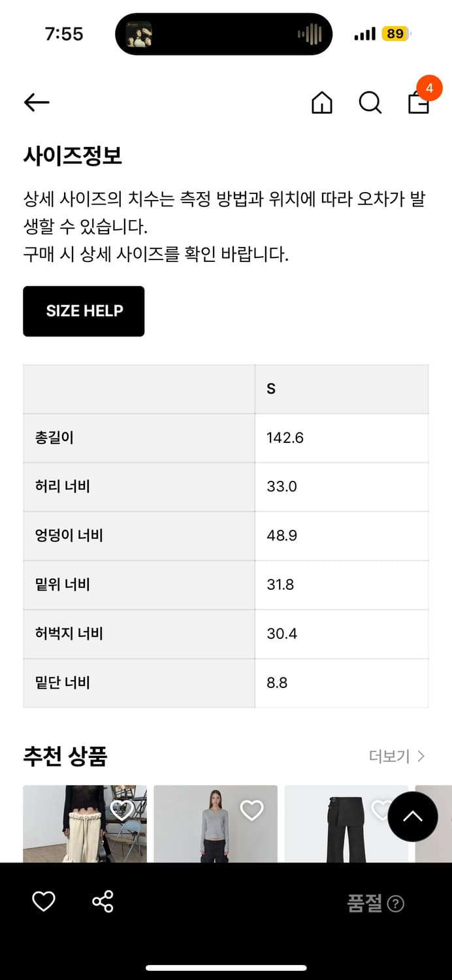
Task: Tap the back arrow icon
Action: pyautogui.click(x=37, y=102)
